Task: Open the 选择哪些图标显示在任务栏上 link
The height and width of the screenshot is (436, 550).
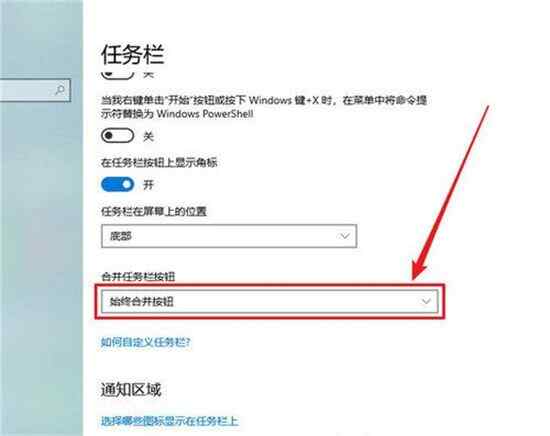Action: 170,421
